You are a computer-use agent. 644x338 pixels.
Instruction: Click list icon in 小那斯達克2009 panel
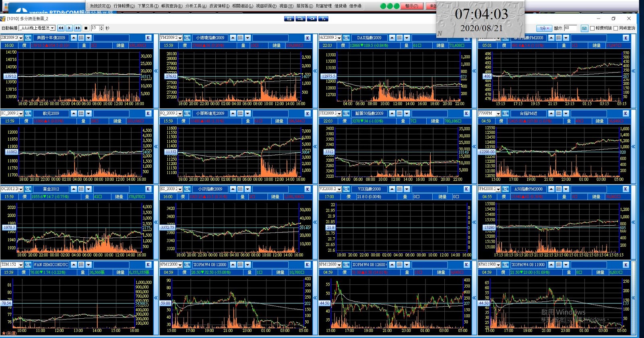pos(240,114)
